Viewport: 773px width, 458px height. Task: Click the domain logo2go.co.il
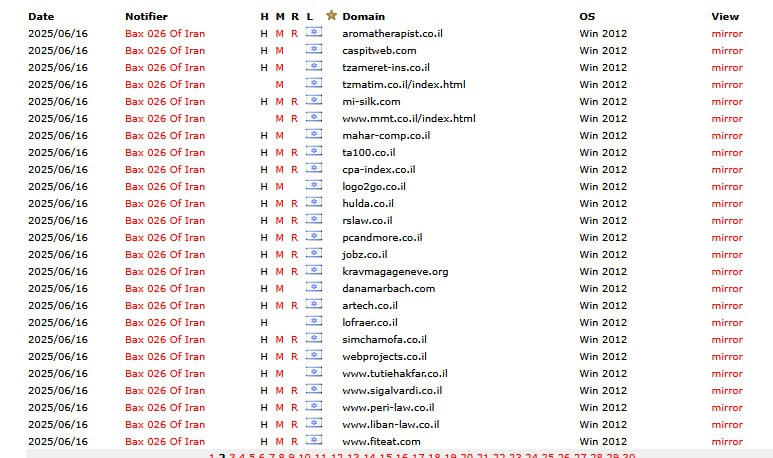(x=374, y=186)
